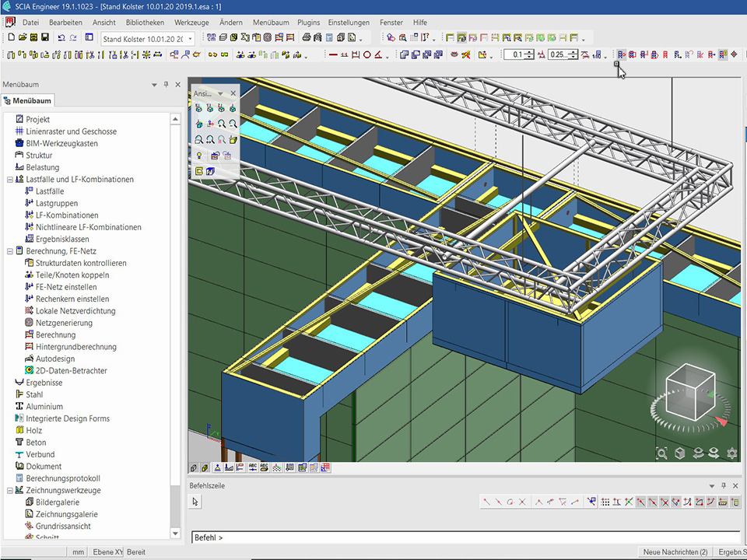Open the Bearbeiten menu
The height and width of the screenshot is (560, 747).
tap(65, 23)
